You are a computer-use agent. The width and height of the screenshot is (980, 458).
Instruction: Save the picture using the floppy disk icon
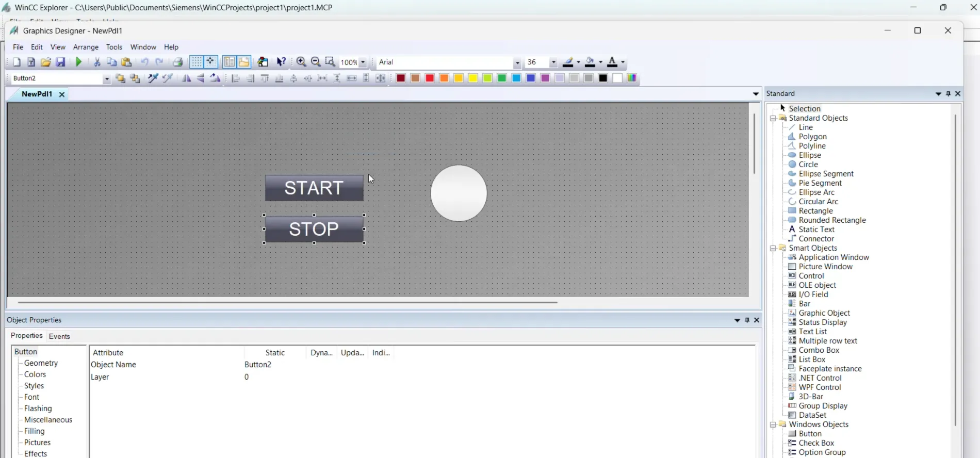click(60, 62)
